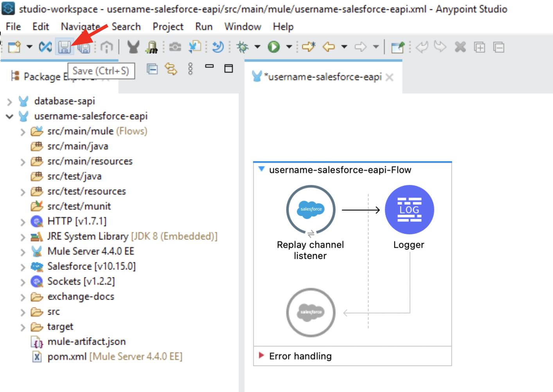
Task: Expand the JRE System Library node
Action: (23, 237)
